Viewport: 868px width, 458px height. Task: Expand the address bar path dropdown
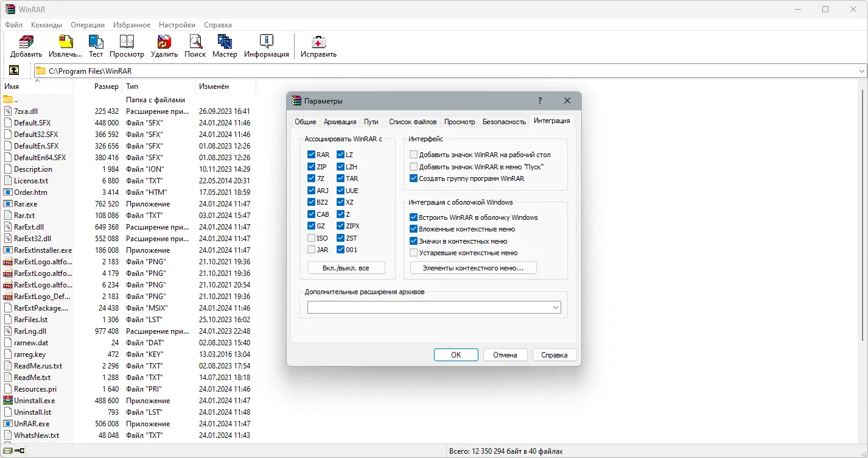861,71
